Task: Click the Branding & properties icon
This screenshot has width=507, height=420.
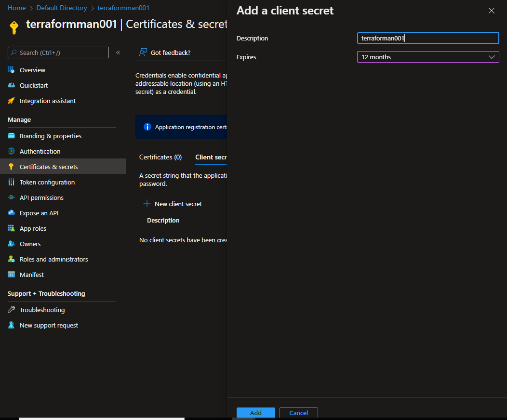Action: click(x=11, y=136)
